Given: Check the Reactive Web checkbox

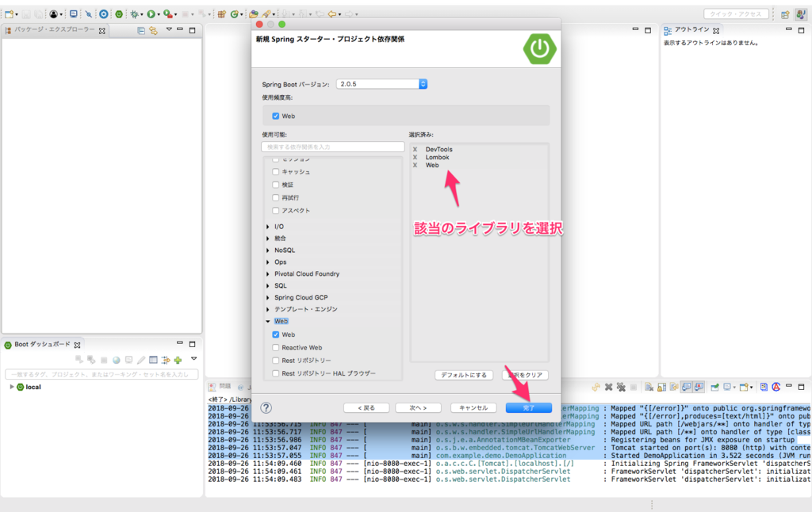Looking at the screenshot, I should [275, 347].
